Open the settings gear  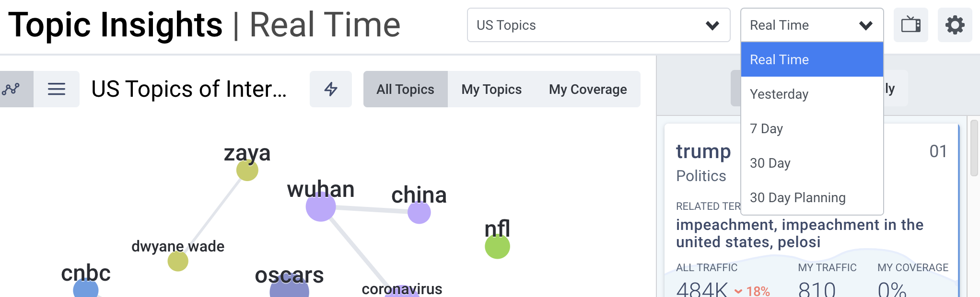click(x=955, y=25)
